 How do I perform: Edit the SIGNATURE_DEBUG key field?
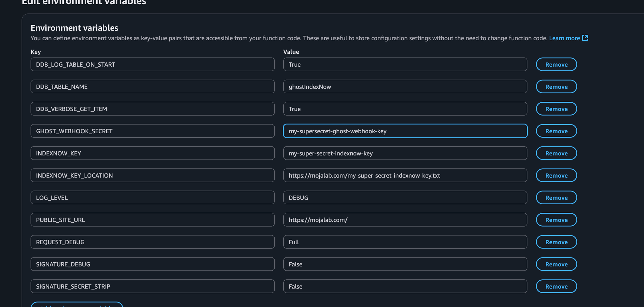[x=153, y=264]
